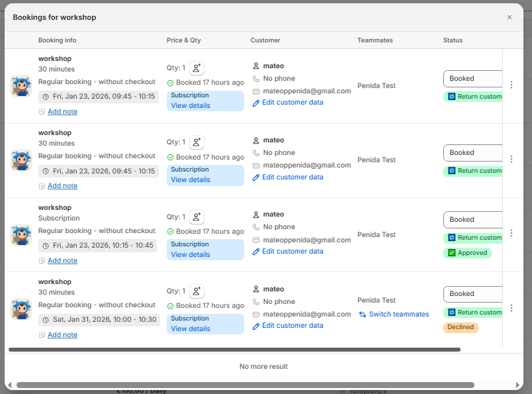Click switch arrows icon beside Switch teammates
The height and width of the screenshot is (394, 532).
click(363, 315)
